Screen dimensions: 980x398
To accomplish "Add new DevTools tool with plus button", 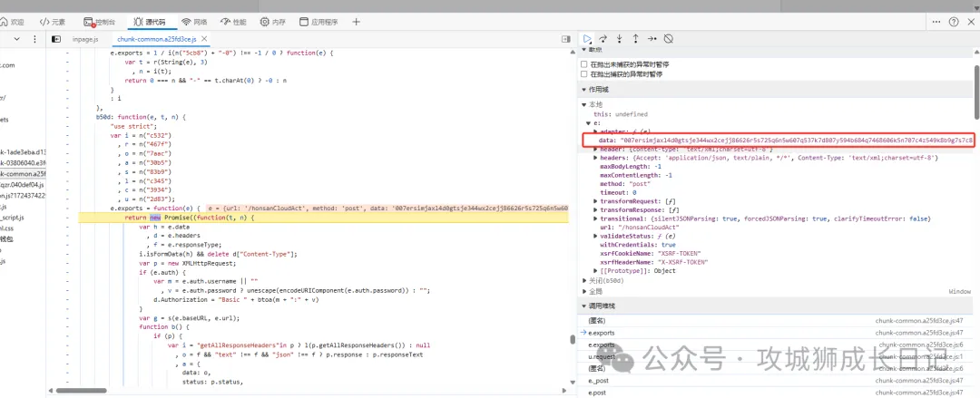I will [356, 21].
